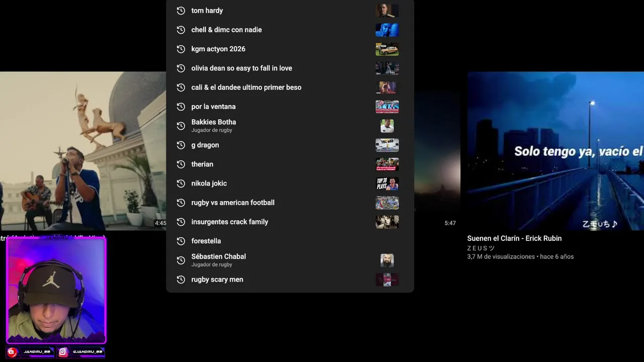Open 'Suenen el Clarín - Erick Rubin' title link

pos(514,238)
